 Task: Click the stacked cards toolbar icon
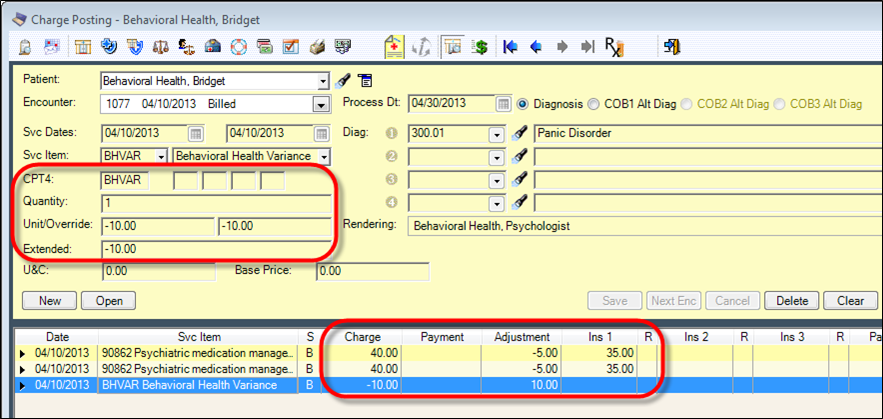265,46
